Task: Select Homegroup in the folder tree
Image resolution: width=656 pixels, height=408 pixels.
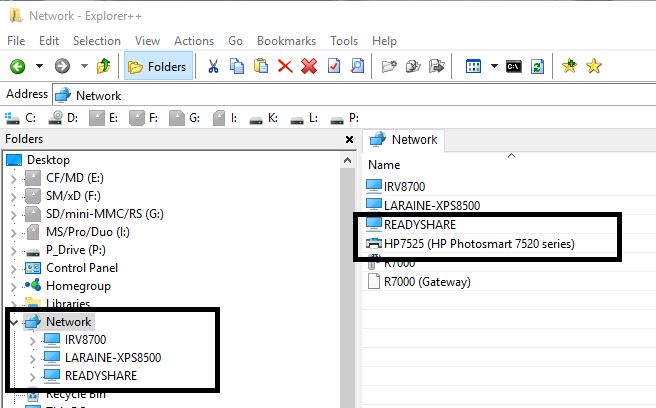Action: [78, 286]
